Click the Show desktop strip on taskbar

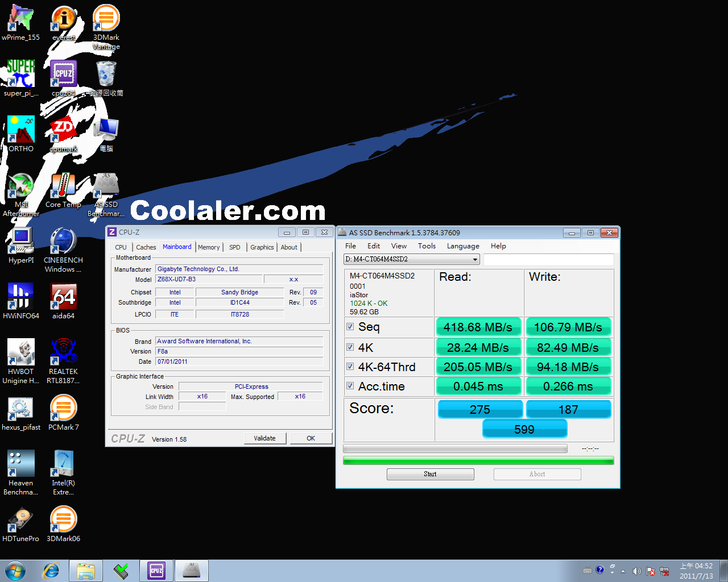[x=723, y=571]
